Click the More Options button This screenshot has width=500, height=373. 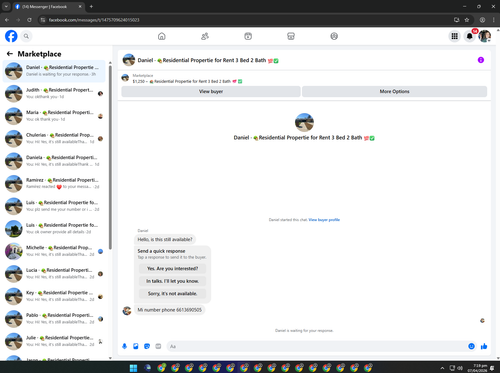(x=394, y=91)
